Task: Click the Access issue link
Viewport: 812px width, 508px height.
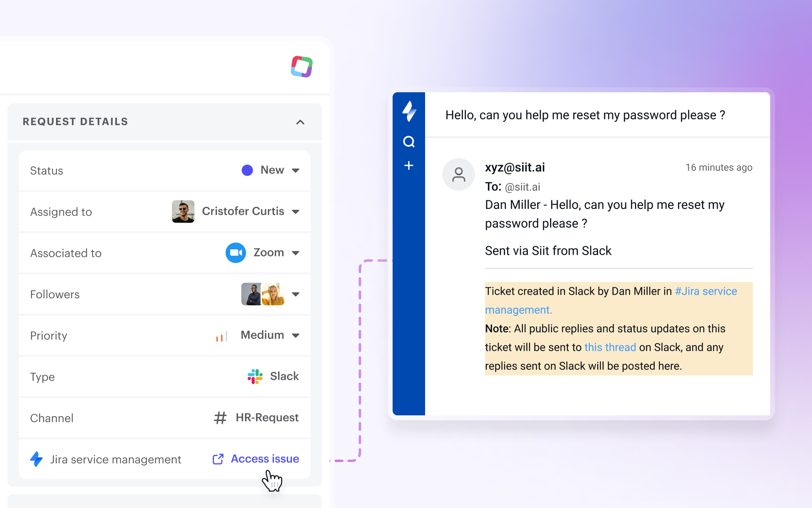Action: point(265,459)
